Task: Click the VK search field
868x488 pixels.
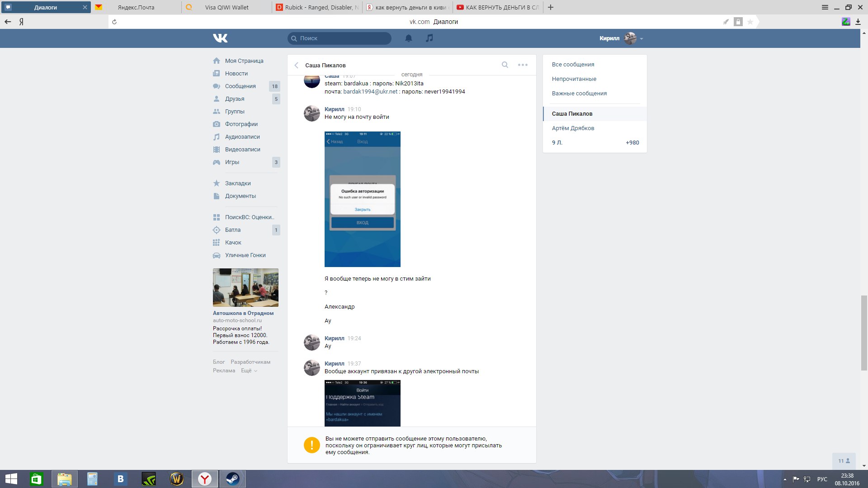Action: [x=339, y=38]
